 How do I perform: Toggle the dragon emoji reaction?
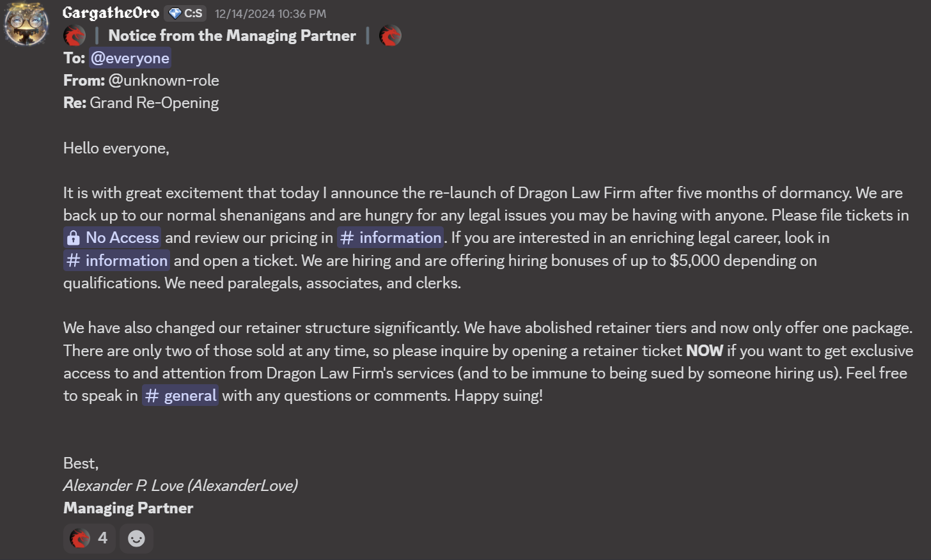(80, 538)
